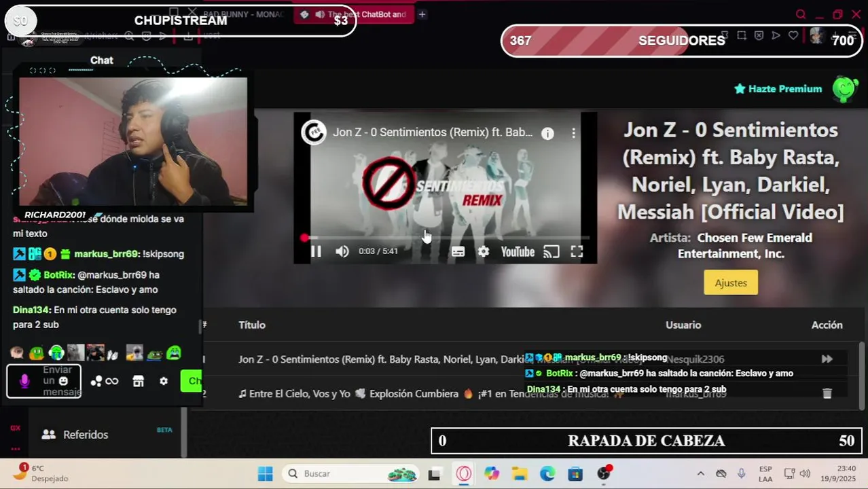Open OBS Studio from taskbar
868x489 pixels.
(x=604, y=473)
